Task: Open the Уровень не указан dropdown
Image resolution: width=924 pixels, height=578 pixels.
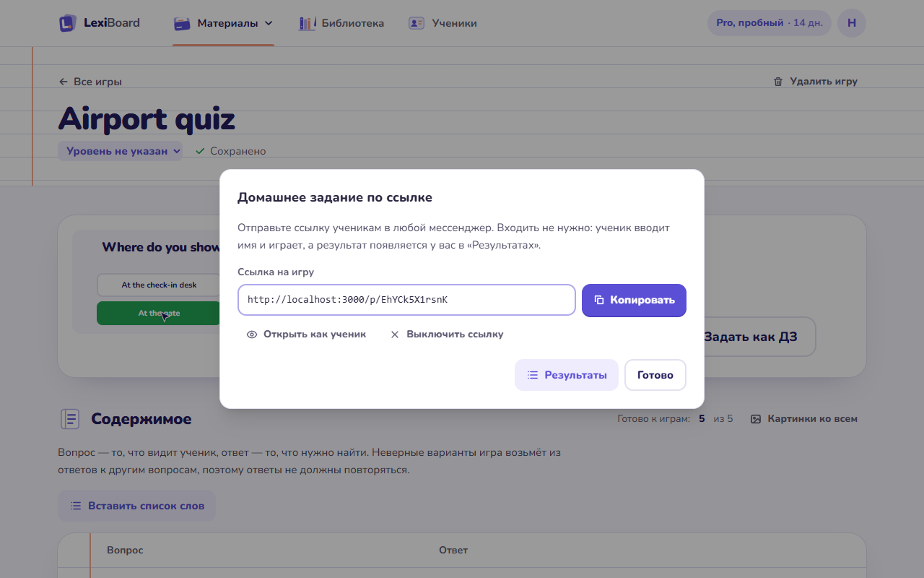Action: 120,151
